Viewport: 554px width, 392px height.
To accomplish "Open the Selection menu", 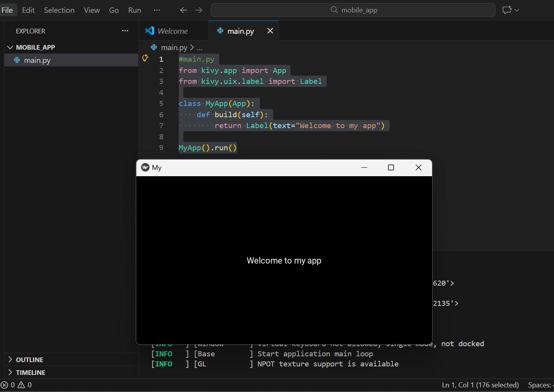I will coord(59,10).
